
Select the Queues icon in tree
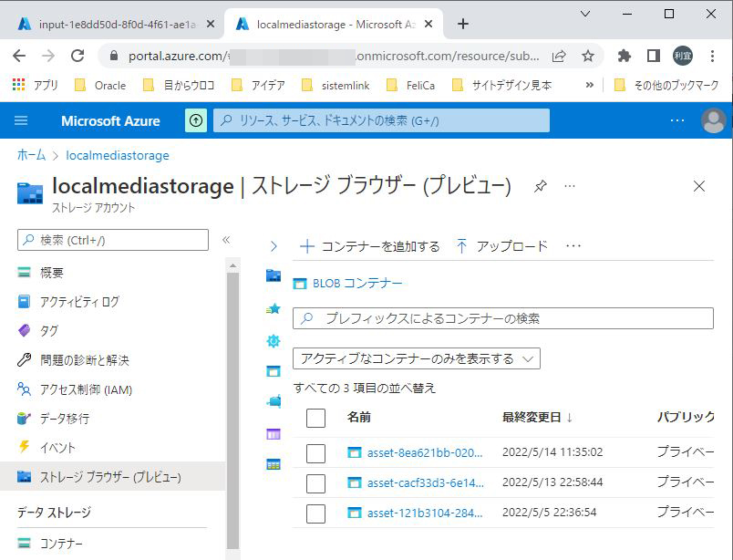point(274,434)
